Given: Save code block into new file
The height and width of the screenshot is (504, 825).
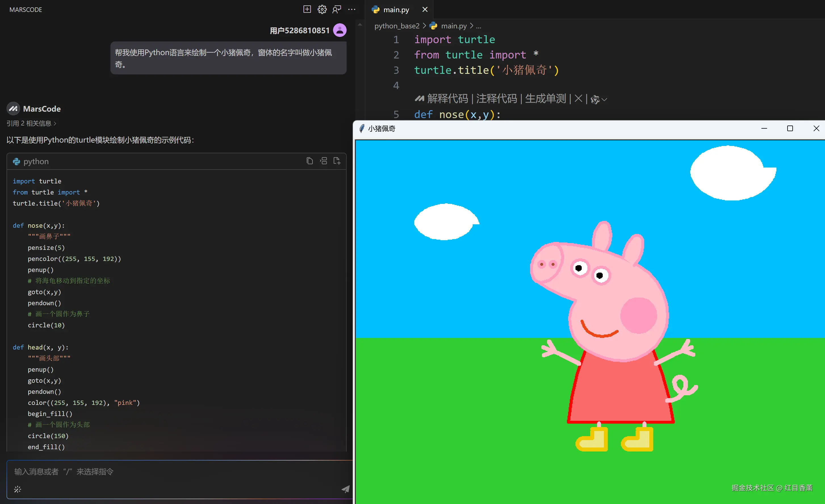Looking at the screenshot, I should [x=337, y=161].
